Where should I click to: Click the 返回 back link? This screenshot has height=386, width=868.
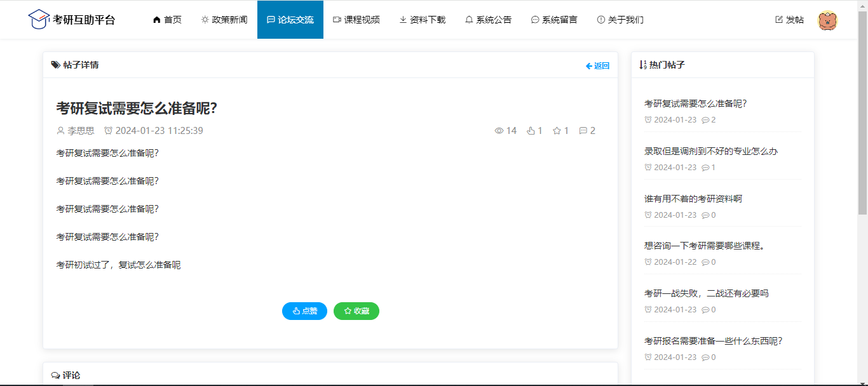click(598, 65)
